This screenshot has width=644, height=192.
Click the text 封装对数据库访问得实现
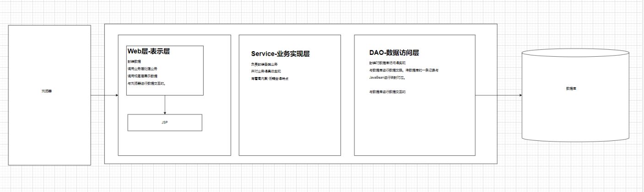point(388,63)
